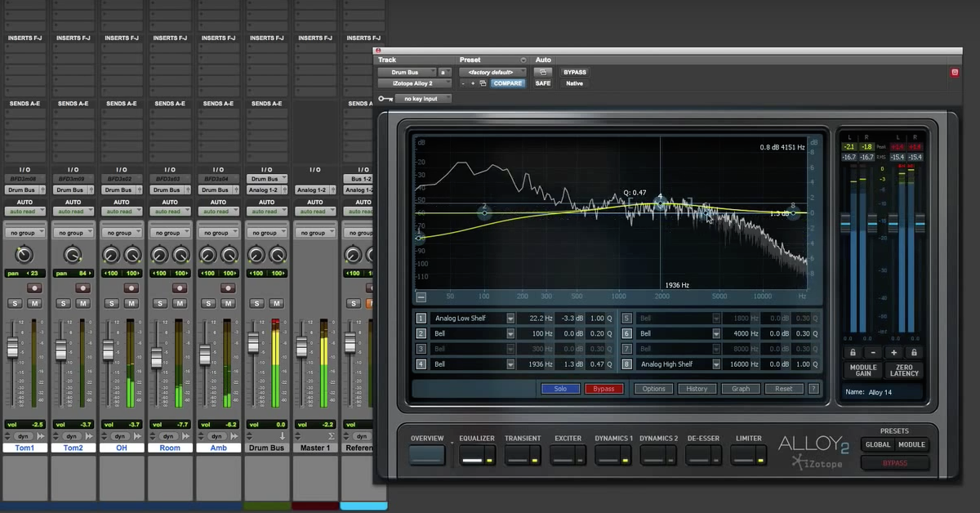
Task: Click the red target button in plugin header
Action: point(954,73)
